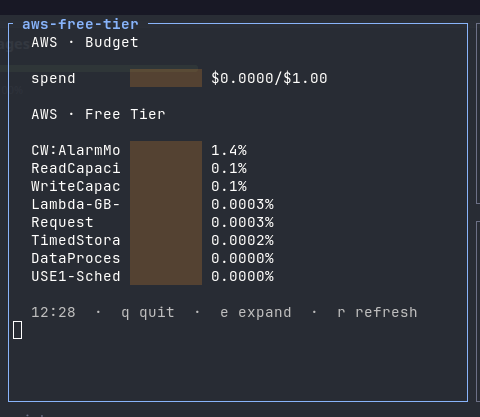480x417 pixels.
Task: Select the AWS · Free Tier heading
Action: click(x=98, y=114)
